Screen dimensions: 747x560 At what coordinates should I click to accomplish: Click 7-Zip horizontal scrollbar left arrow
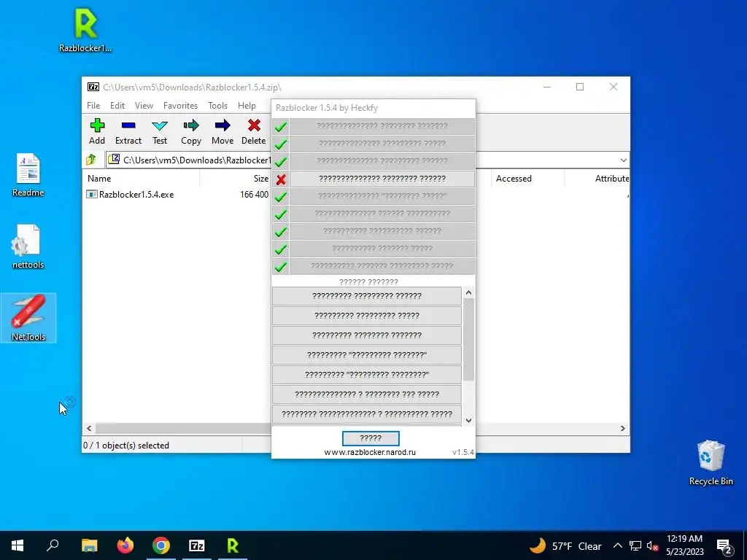89,429
